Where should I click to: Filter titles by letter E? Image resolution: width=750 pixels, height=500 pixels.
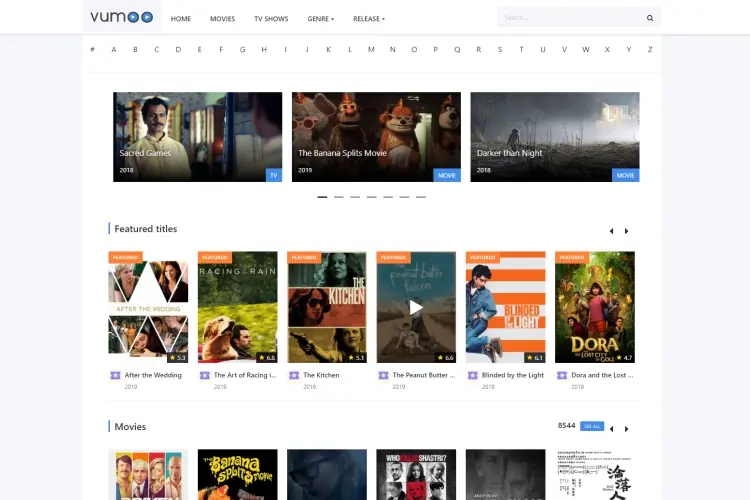199,49
